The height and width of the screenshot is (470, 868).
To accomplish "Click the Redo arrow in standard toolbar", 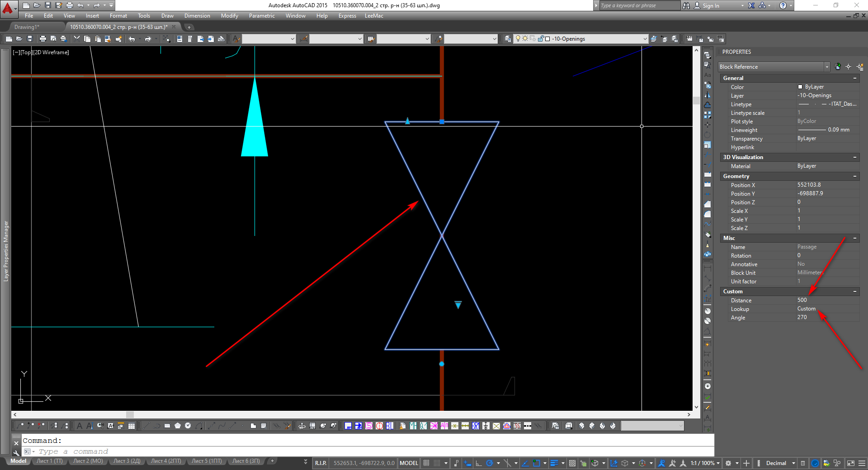I will 147,39.
